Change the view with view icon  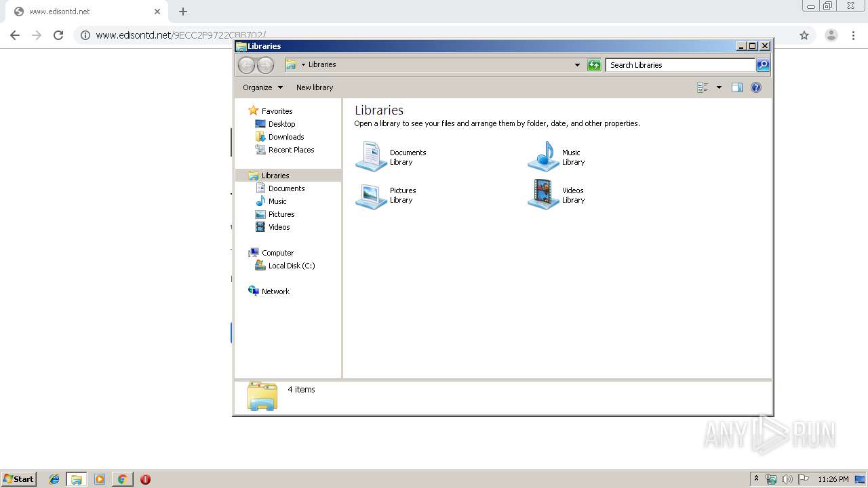point(703,87)
